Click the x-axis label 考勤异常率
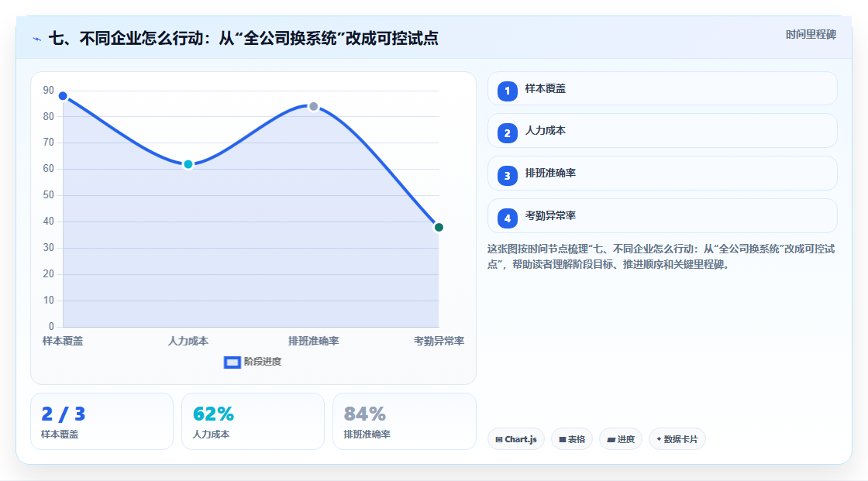 [439, 341]
